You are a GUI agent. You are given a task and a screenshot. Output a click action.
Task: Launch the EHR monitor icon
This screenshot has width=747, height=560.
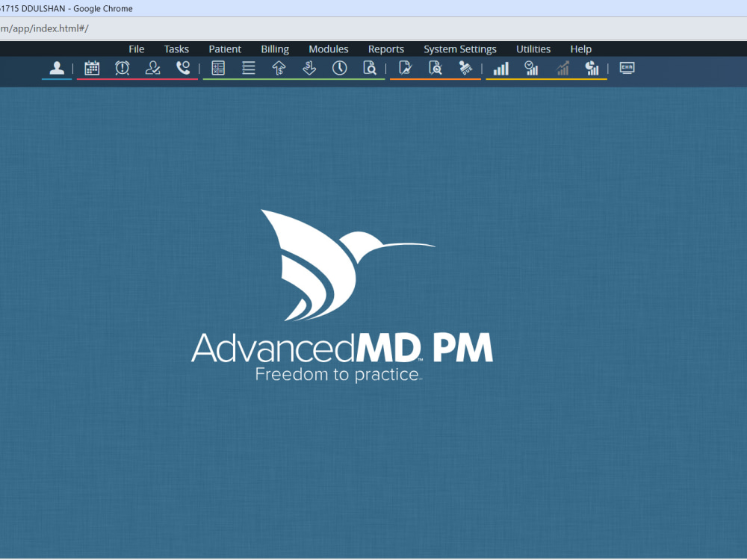point(627,68)
